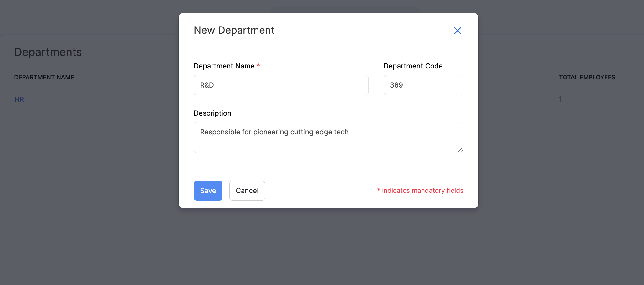
Task: Click the Department Name field label
Action: pos(224,66)
